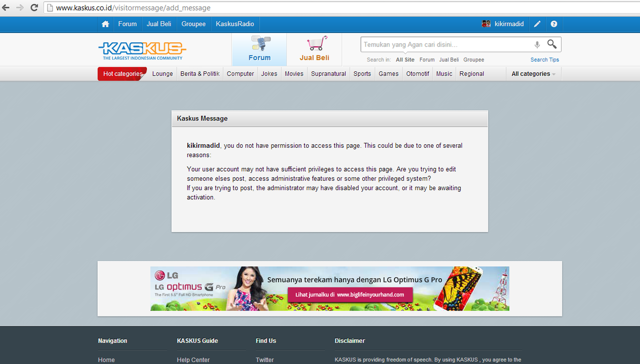The height and width of the screenshot is (364, 640).
Task: Click the 'Disclaimer' footer heading
Action: pos(350,341)
